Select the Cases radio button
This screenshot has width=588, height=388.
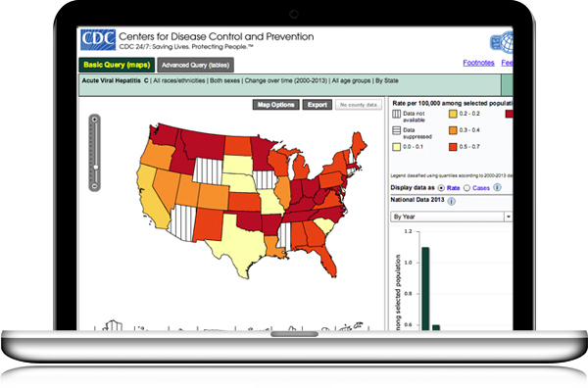click(466, 188)
